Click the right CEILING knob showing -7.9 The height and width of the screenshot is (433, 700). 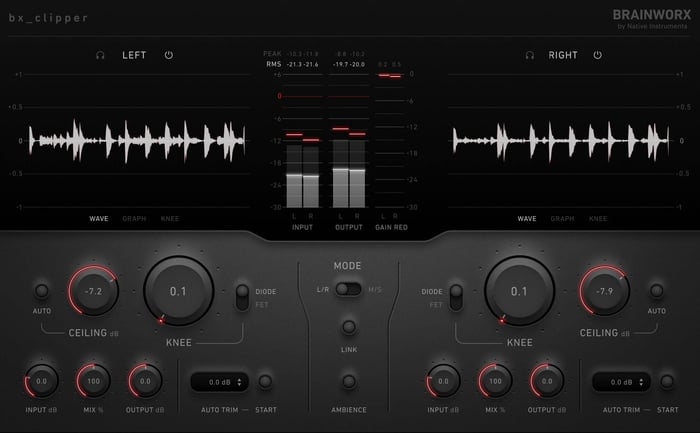click(x=604, y=291)
